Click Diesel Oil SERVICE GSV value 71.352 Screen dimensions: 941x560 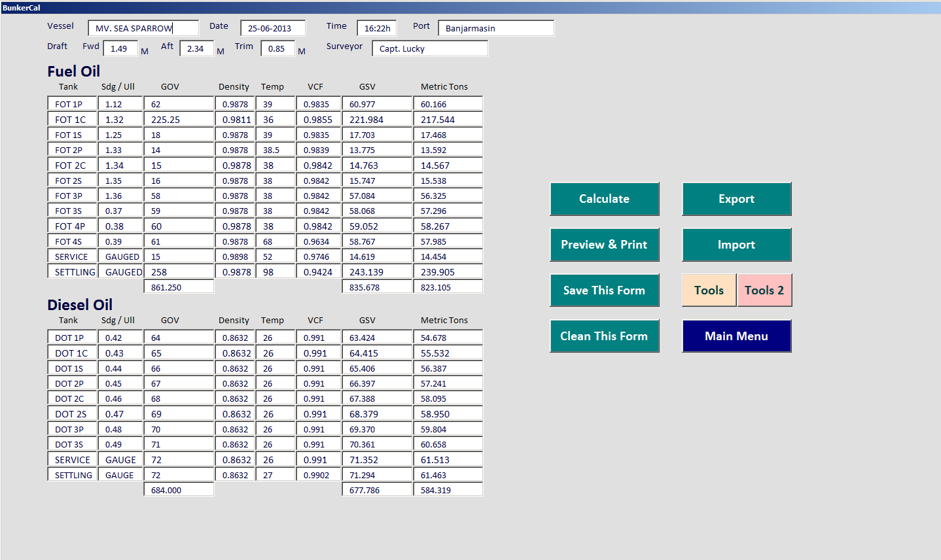[x=378, y=460]
